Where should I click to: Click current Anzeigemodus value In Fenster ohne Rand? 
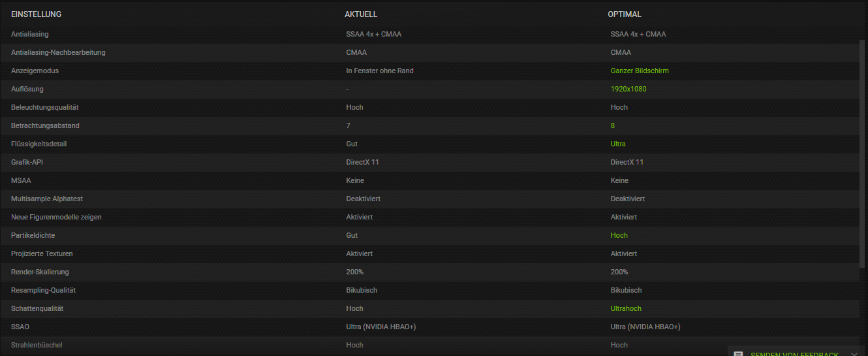380,71
